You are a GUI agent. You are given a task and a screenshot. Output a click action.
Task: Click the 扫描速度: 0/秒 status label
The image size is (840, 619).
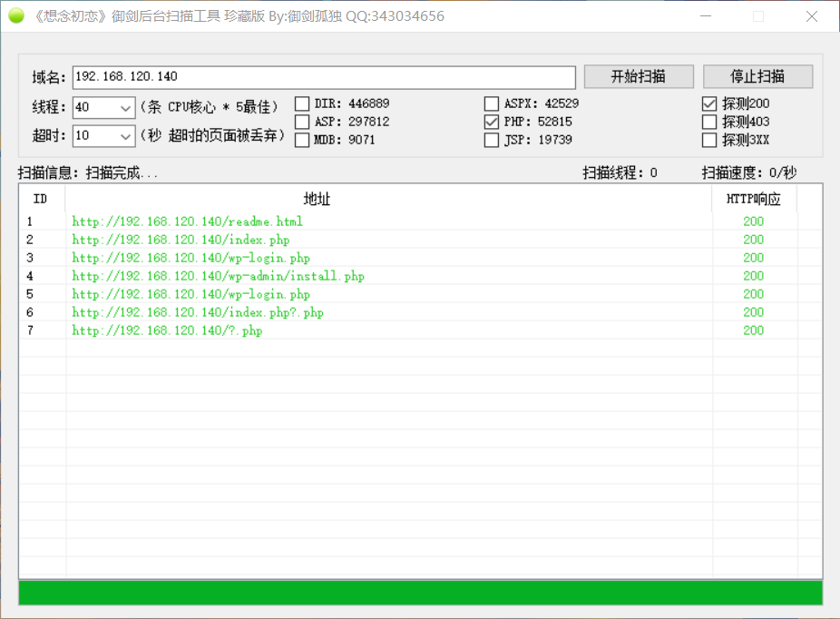(749, 172)
